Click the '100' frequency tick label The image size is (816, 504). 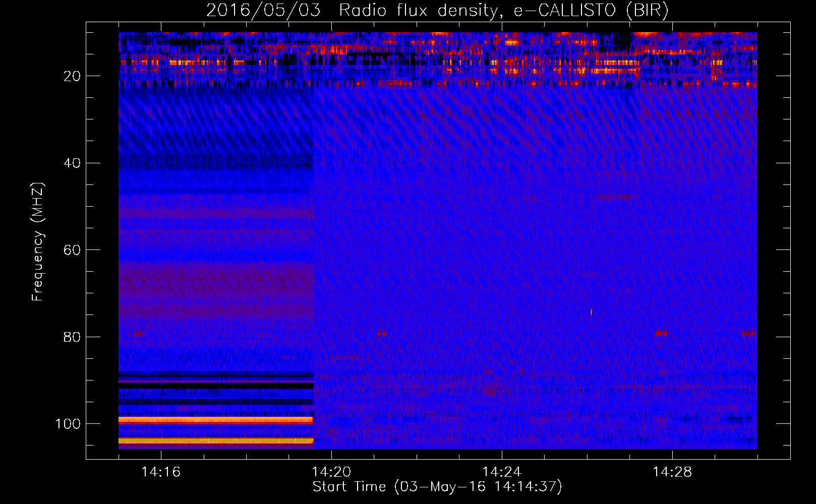pyautogui.click(x=68, y=424)
